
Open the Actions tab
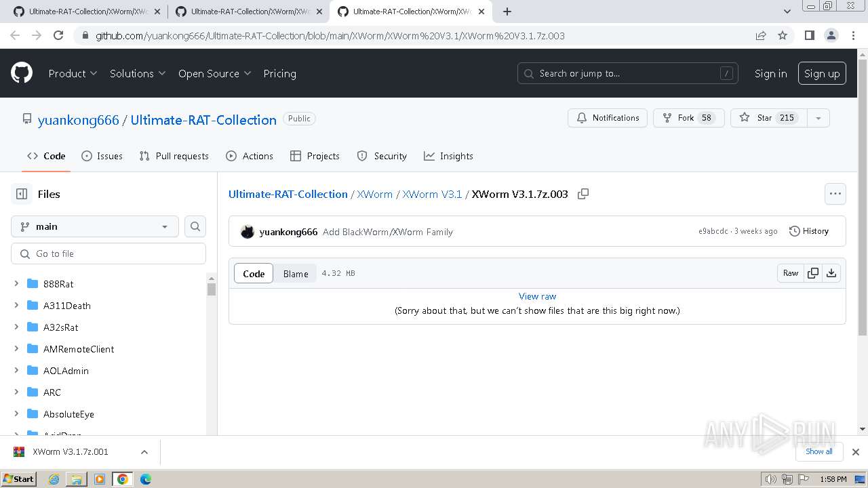250,156
